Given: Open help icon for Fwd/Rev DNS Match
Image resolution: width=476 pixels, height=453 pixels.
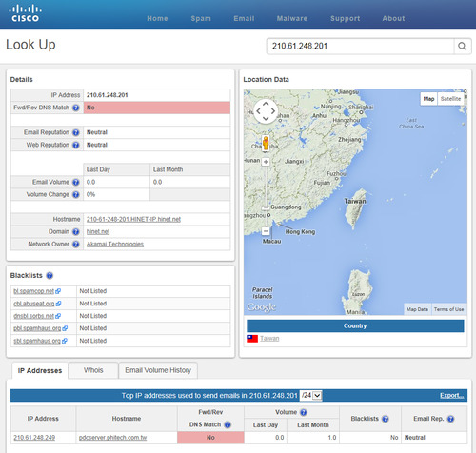Looking at the screenshot, I should tap(75, 108).
